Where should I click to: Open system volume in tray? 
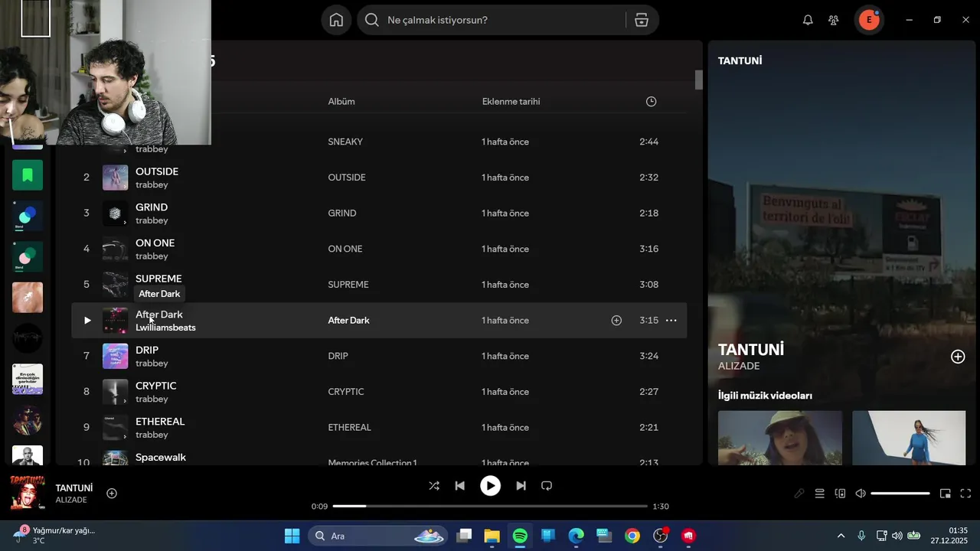pyautogui.click(x=897, y=536)
